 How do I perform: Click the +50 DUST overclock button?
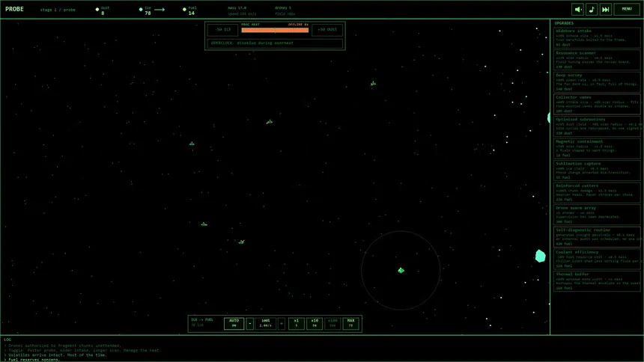pyautogui.click(x=326, y=30)
